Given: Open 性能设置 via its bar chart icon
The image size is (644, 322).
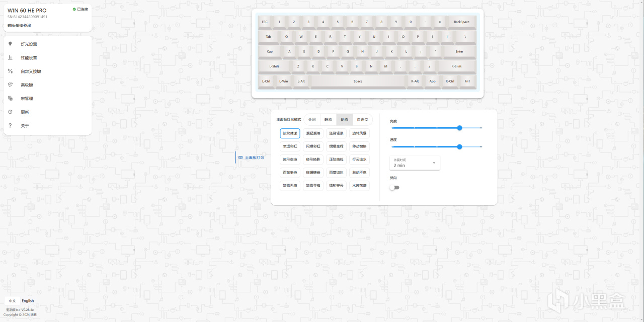Looking at the screenshot, I should tap(10, 58).
